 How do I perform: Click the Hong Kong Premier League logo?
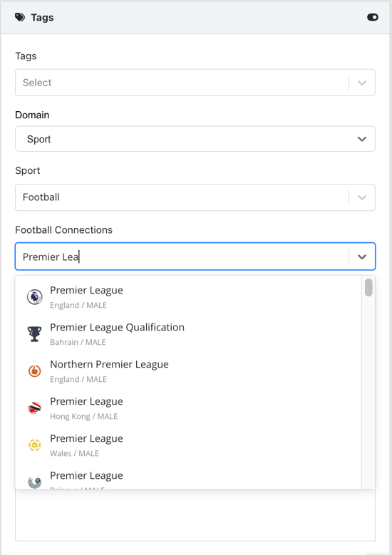pos(35,408)
